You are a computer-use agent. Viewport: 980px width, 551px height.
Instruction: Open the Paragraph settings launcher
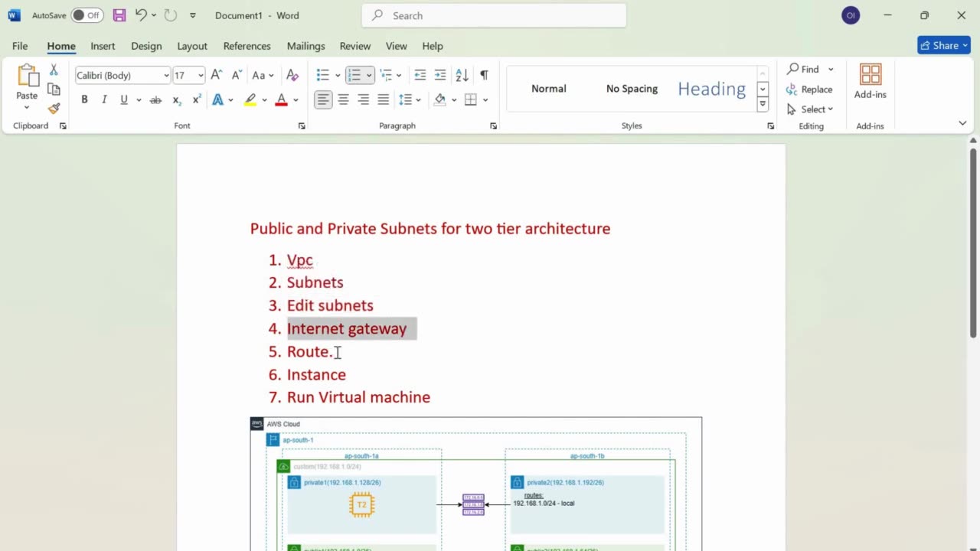493,126
